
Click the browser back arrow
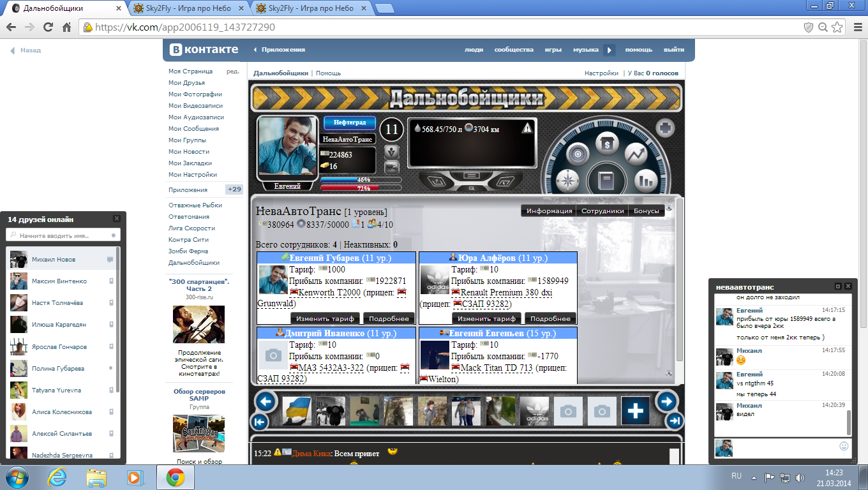pos(12,27)
